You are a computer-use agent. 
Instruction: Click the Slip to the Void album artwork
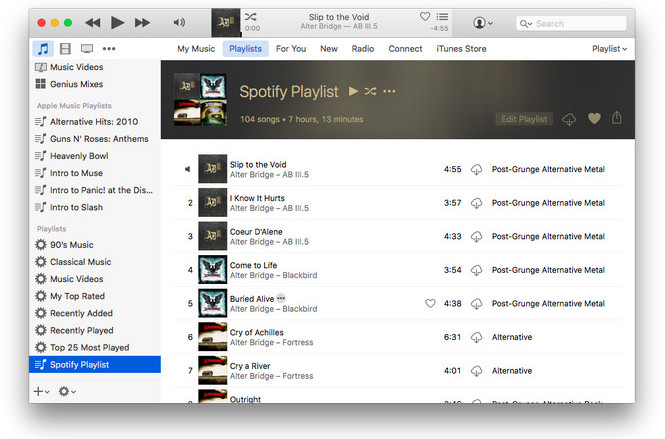pos(212,169)
